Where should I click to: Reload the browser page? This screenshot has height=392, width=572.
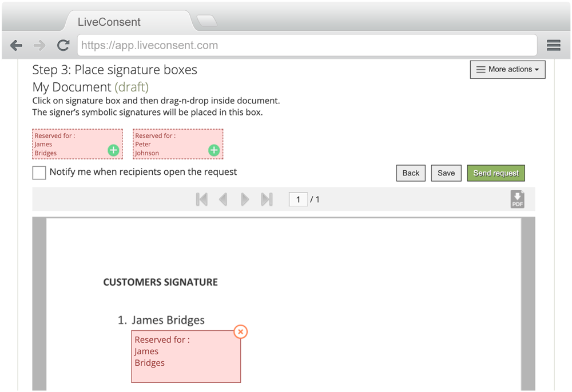click(x=63, y=46)
